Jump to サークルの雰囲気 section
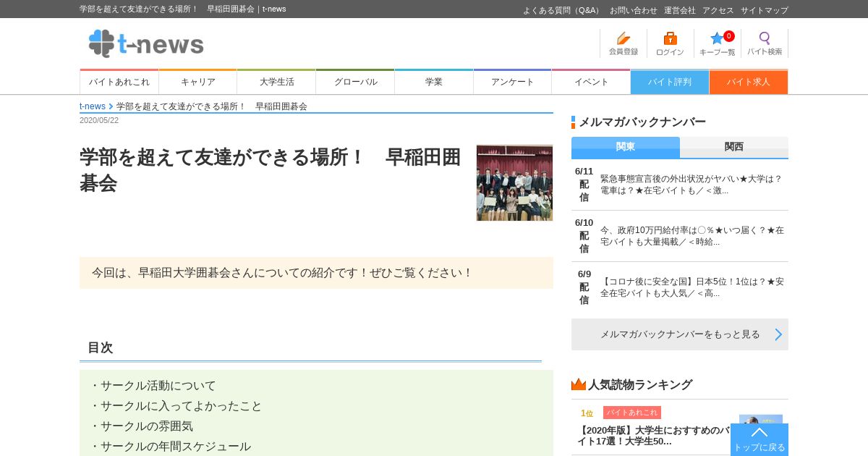 [x=147, y=426]
